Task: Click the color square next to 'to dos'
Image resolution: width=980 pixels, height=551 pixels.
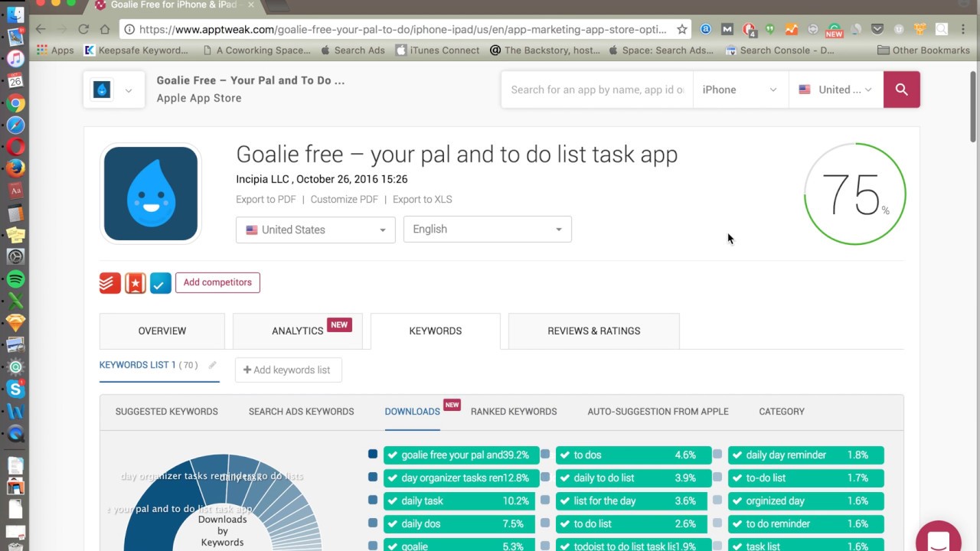Action: pyautogui.click(x=545, y=454)
